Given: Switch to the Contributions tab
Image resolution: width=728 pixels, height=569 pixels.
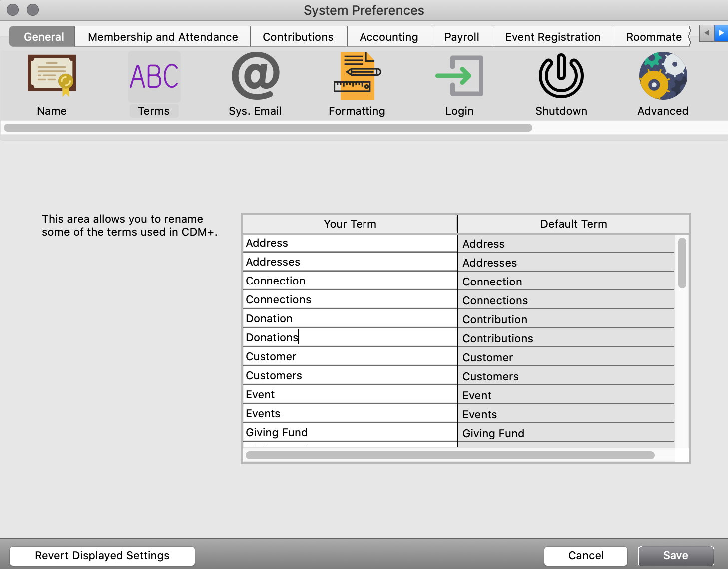Looking at the screenshot, I should tap(298, 37).
